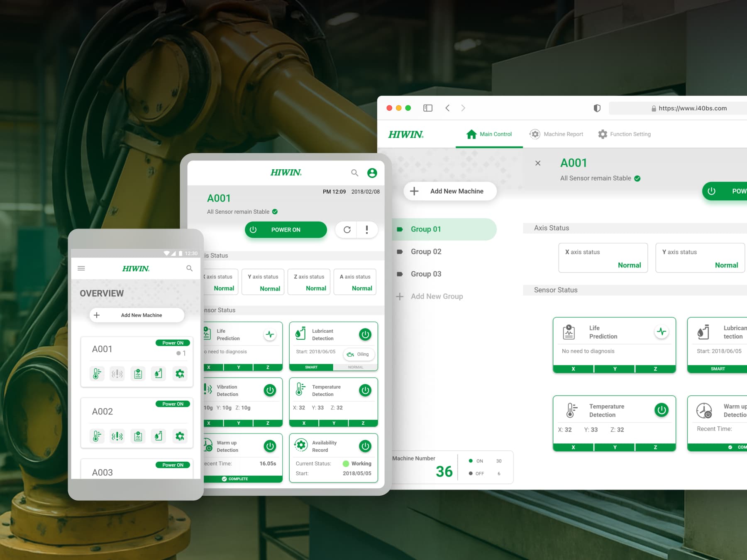747x560 pixels.
Task: Toggle Vibration Detection power on tablet
Action: pos(270,390)
